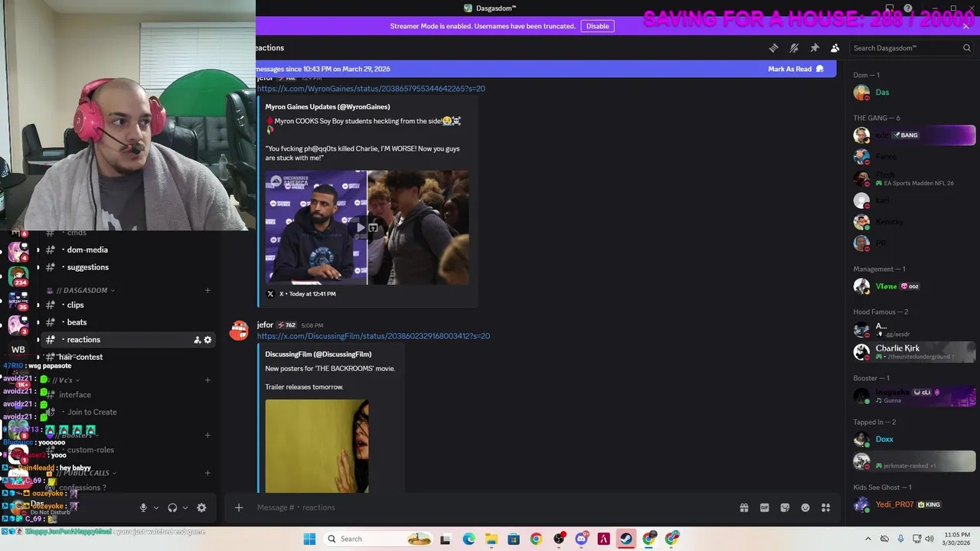Add channel to Vc's category
The width and height of the screenshot is (980, 551).
[x=207, y=380]
